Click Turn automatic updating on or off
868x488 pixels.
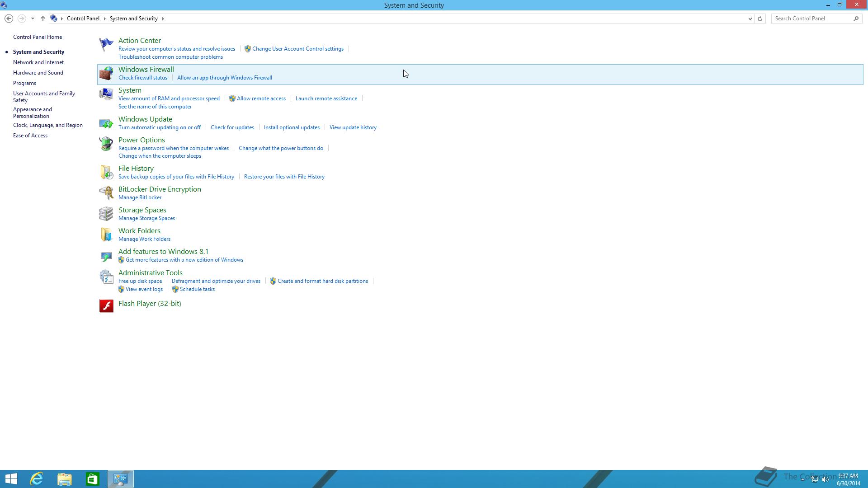(160, 127)
